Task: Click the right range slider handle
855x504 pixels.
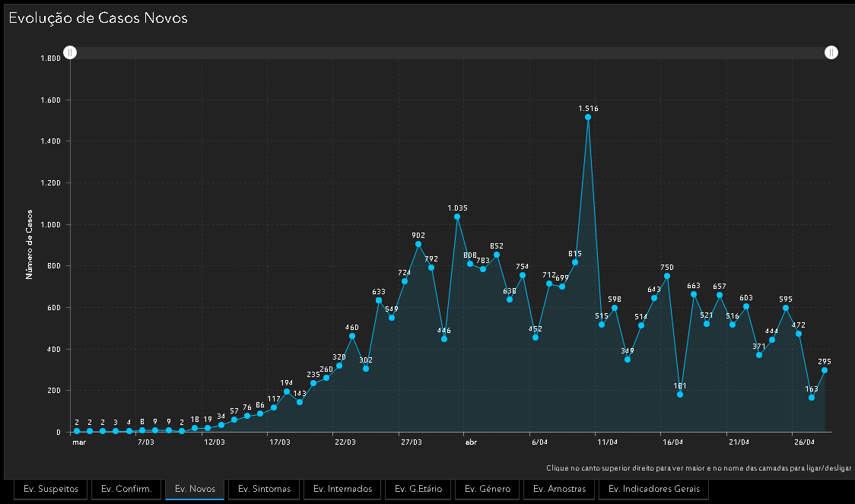Action: pos(831,52)
